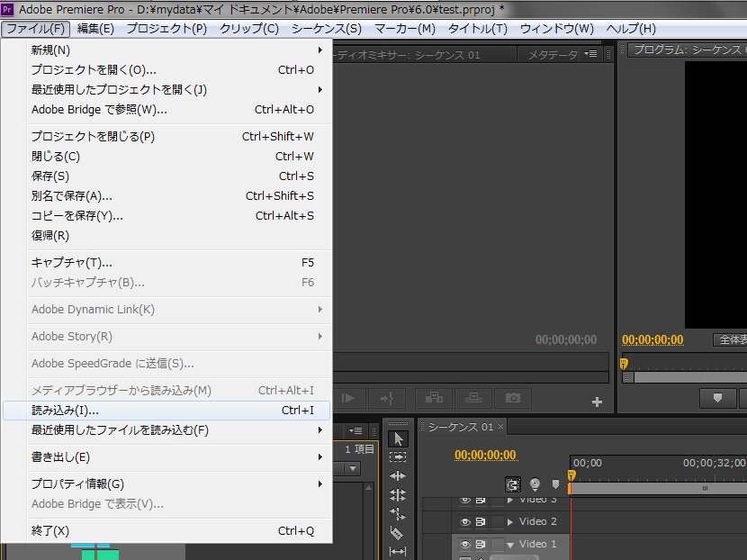Choose 読み込み(I)... from File menu

click(167, 411)
